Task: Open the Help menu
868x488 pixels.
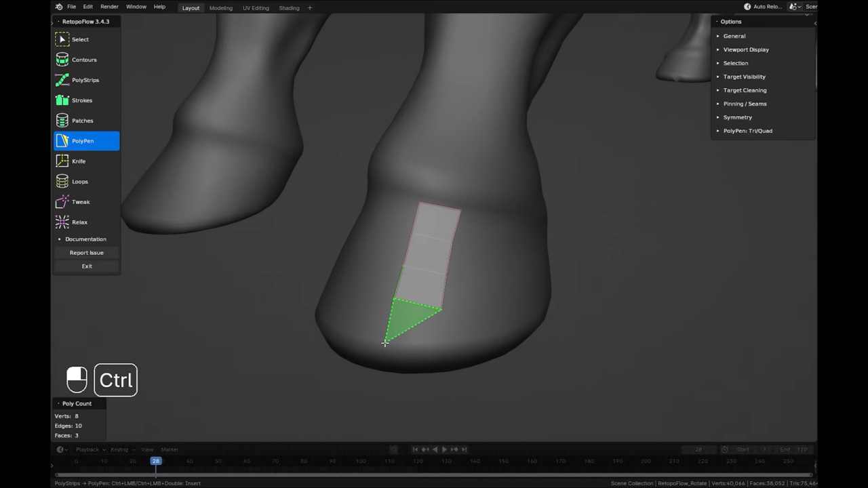Action: [159, 7]
